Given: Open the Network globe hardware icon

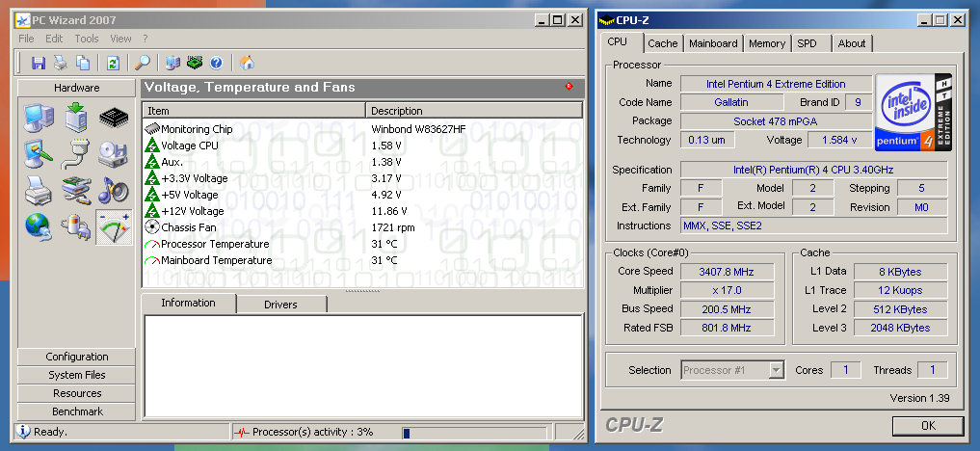Looking at the screenshot, I should pyautogui.click(x=39, y=226).
